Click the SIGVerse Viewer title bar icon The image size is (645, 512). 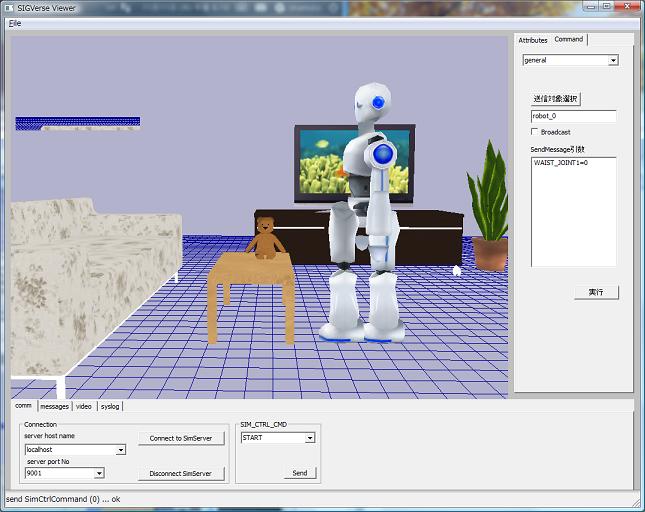point(9,7)
